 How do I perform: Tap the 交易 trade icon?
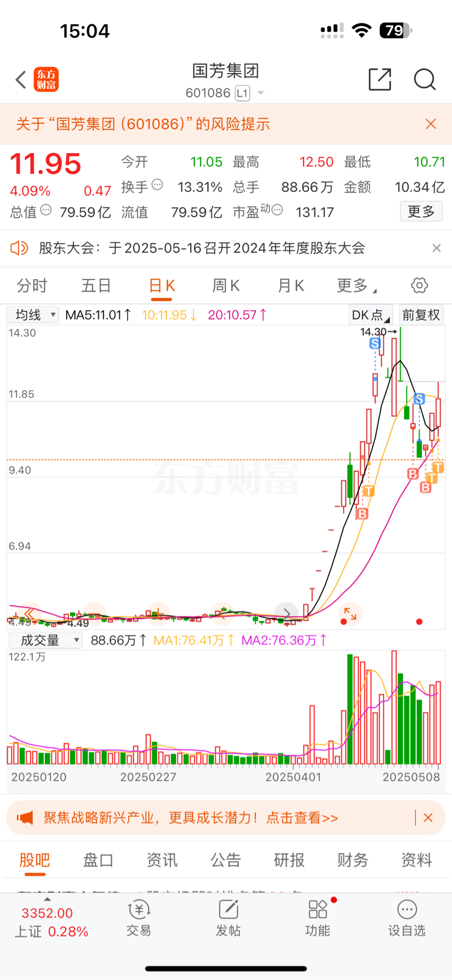coord(139,918)
